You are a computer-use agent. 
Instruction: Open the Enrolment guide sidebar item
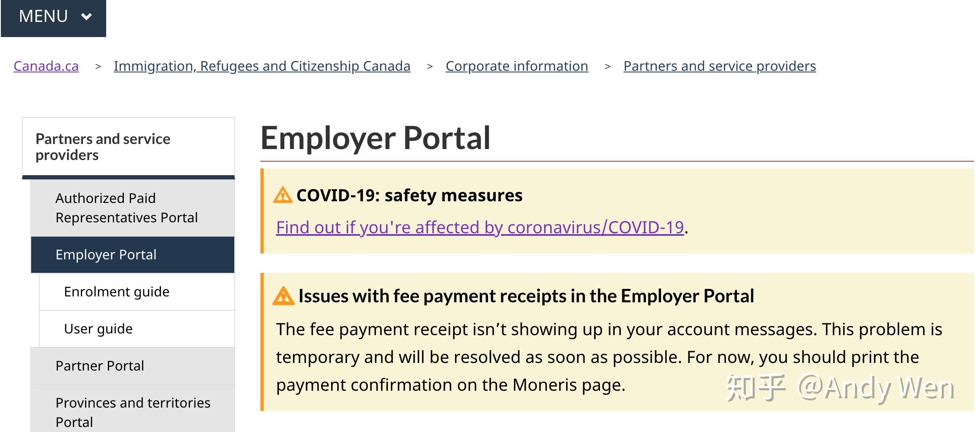coord(117,292)
